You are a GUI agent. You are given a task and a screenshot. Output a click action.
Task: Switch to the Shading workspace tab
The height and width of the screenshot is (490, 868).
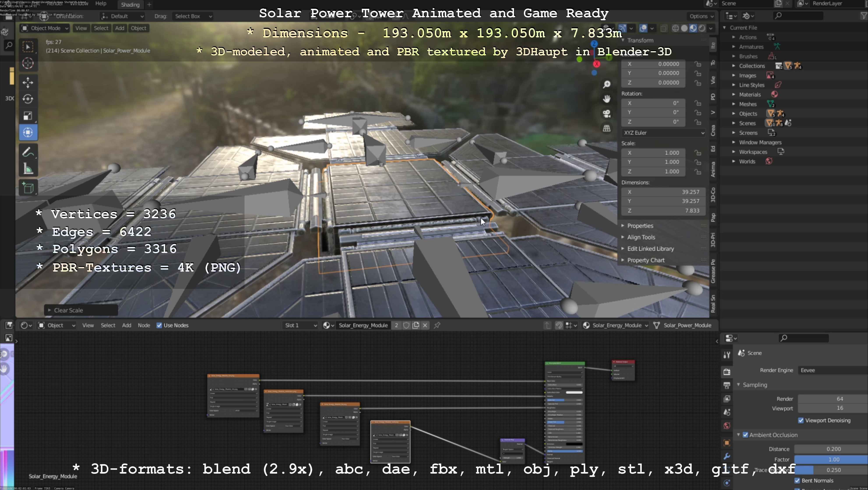coord(130,5)
